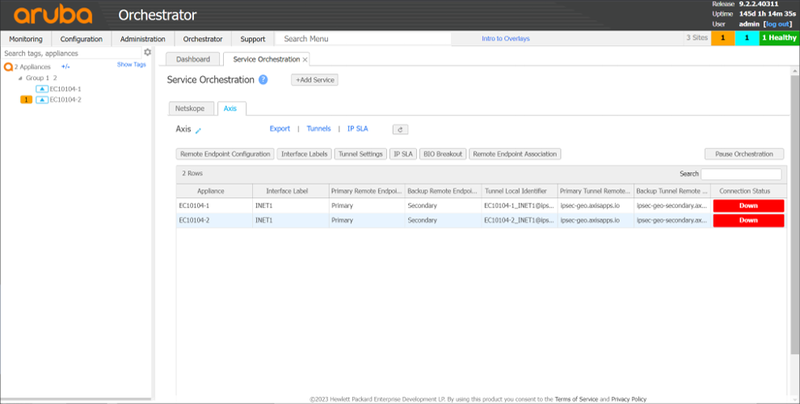Sort by Tunnel Local Identifier column header
Viewport: 800px width, 404px height.
[519, 191]
